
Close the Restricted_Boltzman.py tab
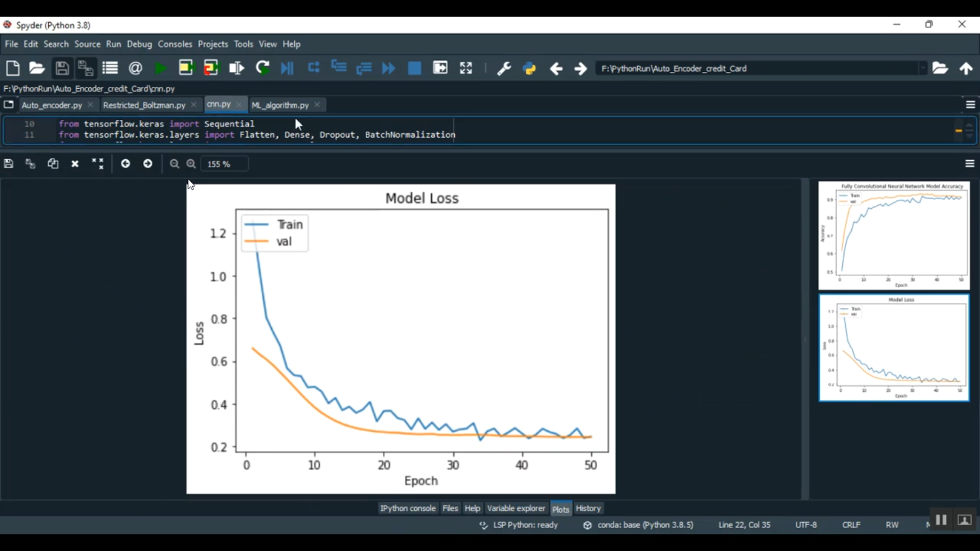click(x=194, y=105)
